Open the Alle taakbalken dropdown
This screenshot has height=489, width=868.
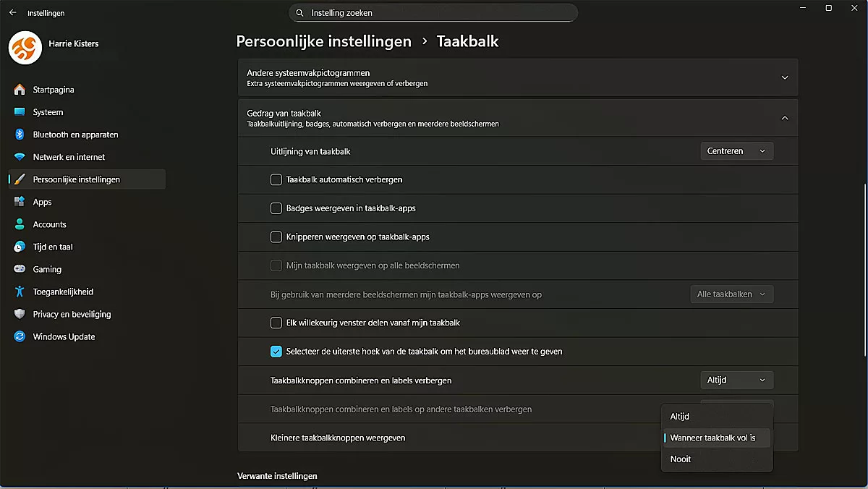pyautogui.click(x=731, y=294)
